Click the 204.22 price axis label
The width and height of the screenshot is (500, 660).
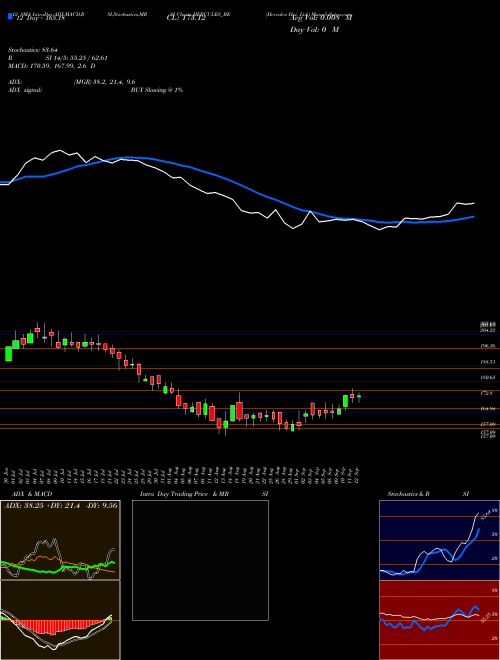point(488,330)
